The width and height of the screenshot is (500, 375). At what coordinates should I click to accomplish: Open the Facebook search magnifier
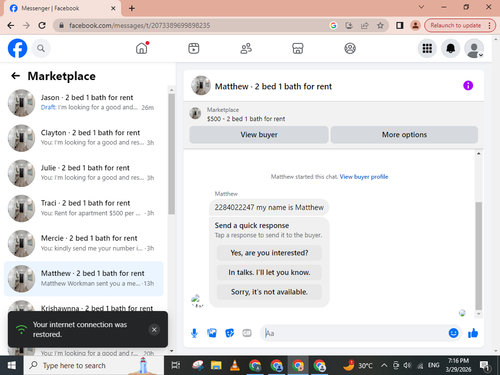[41, 49]
